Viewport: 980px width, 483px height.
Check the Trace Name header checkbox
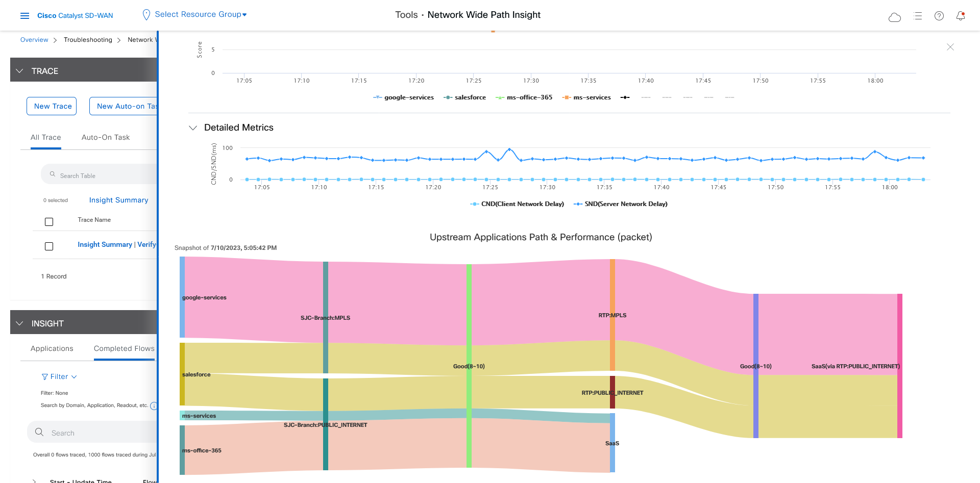pyautogui.click(x=49, y=222)
